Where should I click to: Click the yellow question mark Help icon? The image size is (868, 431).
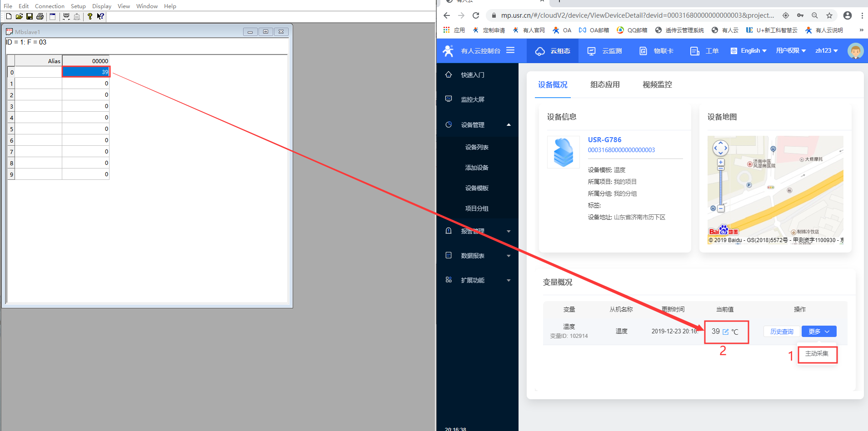pos(90,16)
